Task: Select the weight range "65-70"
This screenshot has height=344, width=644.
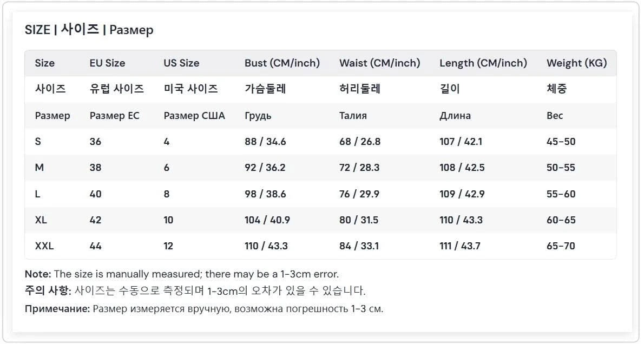Action: tap(561, 246)
